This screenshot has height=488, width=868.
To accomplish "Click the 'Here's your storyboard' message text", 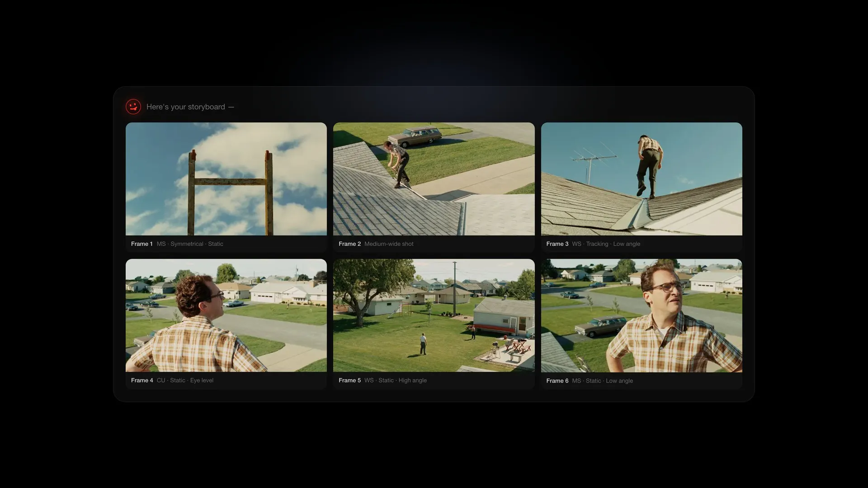I will click(x=190, y=107).
